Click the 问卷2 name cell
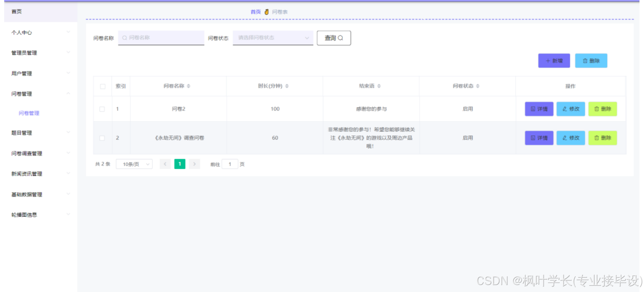The image size is (644, 292). (179, 109)
